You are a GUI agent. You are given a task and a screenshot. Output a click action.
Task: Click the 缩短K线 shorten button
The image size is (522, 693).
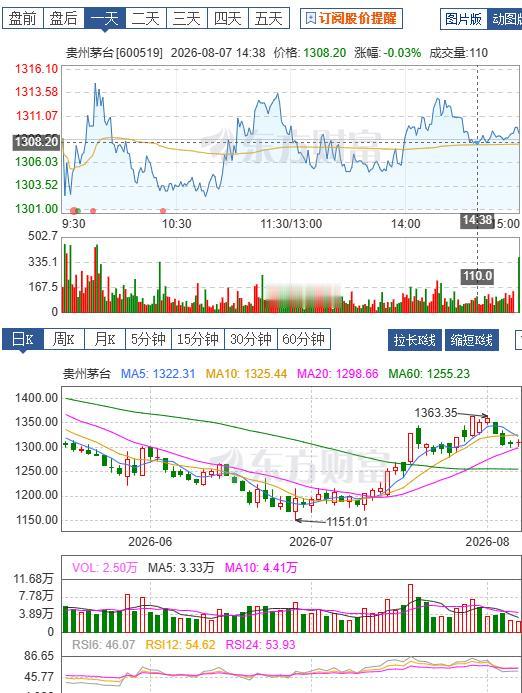[x=472, y=340]
